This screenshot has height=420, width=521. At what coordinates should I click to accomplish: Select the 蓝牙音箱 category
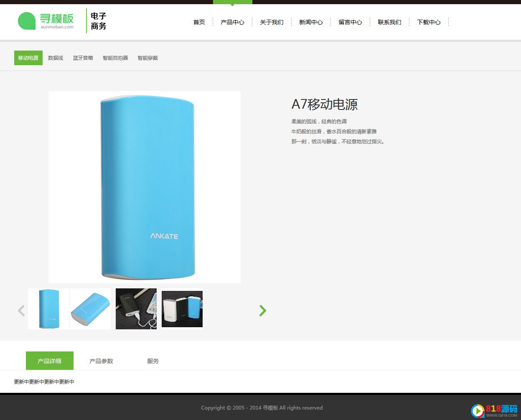83,58
